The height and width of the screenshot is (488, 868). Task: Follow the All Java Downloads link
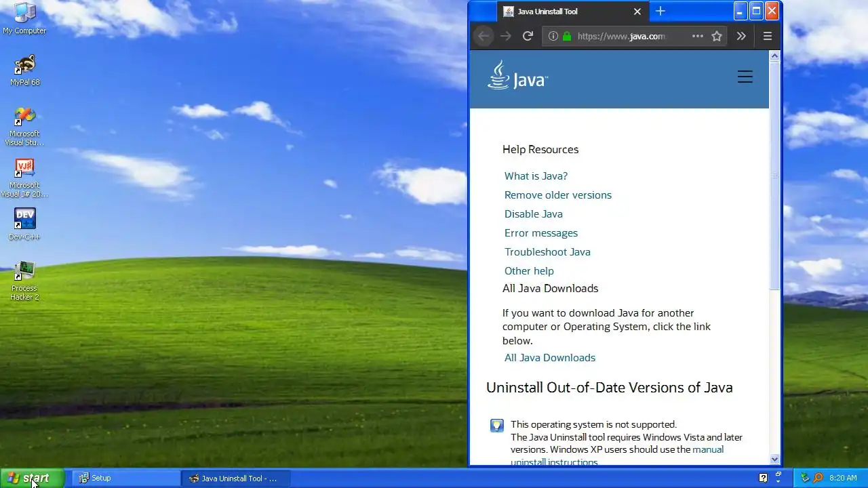click(x=550, y=357)
